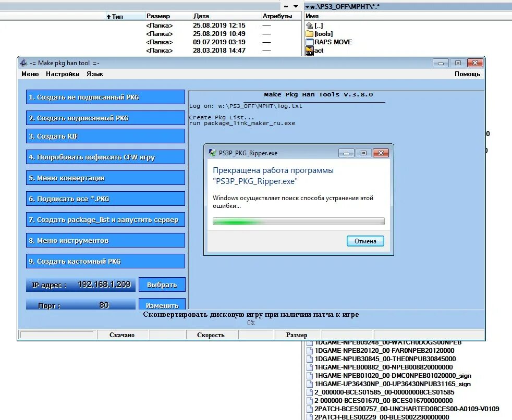Click the Изменить port button
Viewport: 512px width, 420px height.
(162, 304)
